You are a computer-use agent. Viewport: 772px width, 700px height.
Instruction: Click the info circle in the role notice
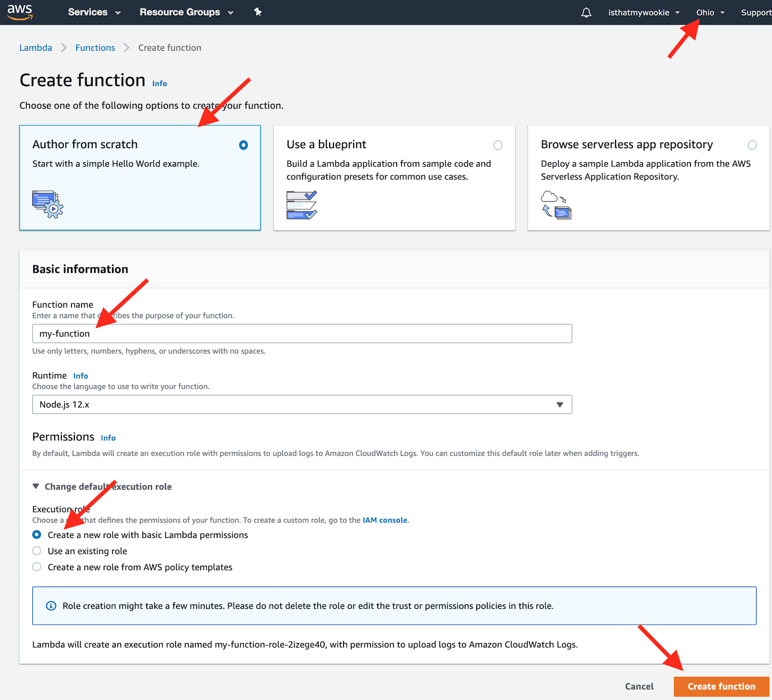pos(51,606)
